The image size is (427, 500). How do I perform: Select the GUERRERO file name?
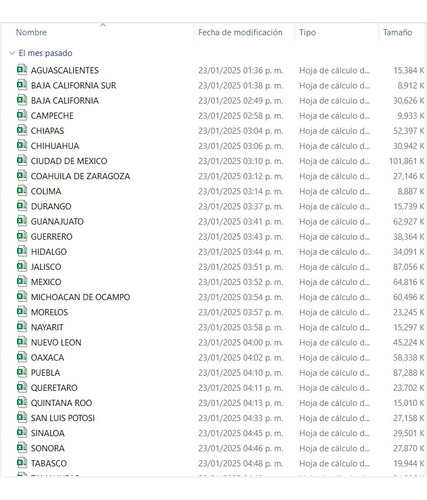pyautogui.click(x=52, y=236)
